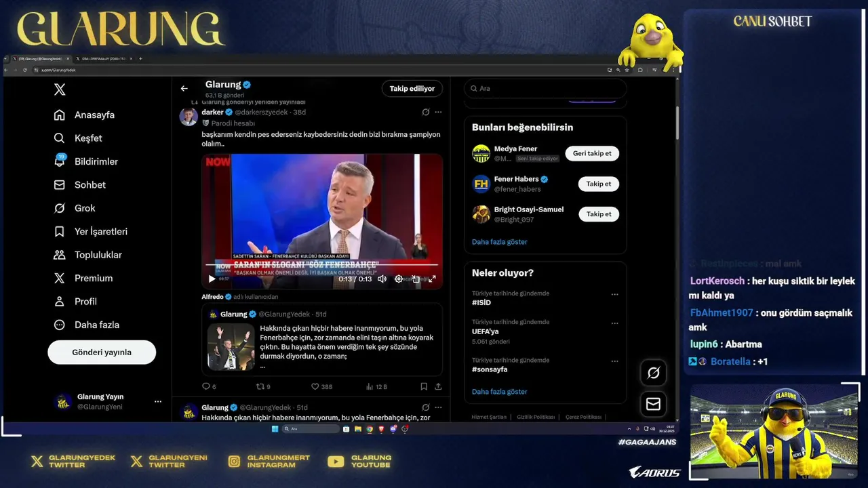The height and width of the screenshot is (488, 868).
Task: Click Daha fazla göster under trends
Action: click(x=499, y=392)
